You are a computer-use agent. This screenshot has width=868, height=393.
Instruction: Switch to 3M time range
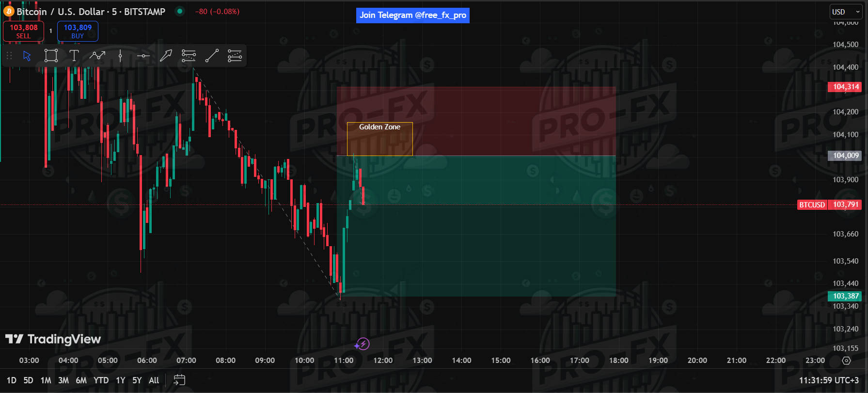click(x=63, y=380)
